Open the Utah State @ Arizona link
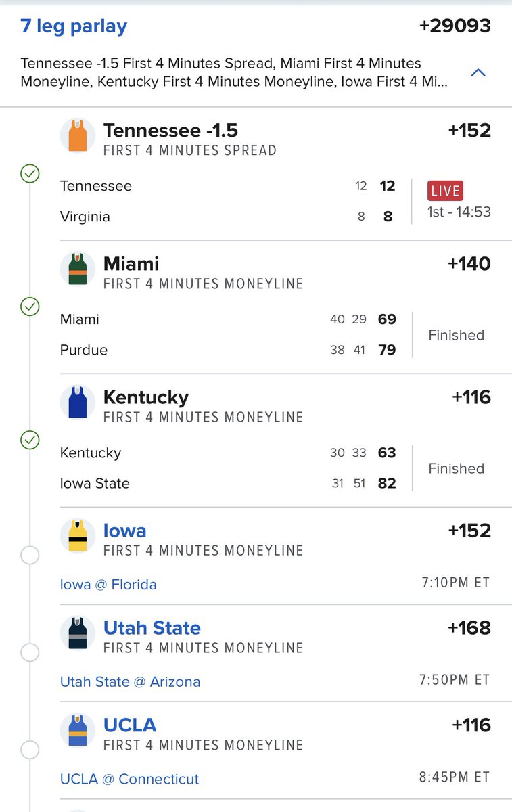 click(130, 681)
